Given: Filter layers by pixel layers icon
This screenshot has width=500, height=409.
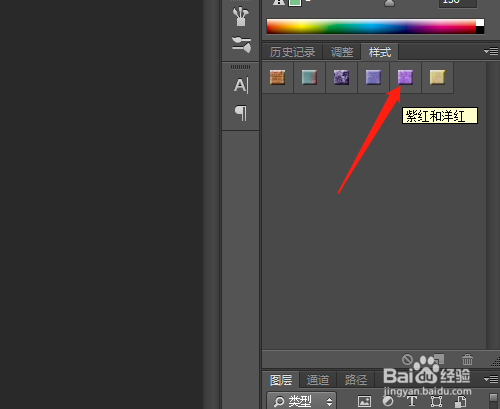Looking at the screenshot, I should (x=364, y=401).
